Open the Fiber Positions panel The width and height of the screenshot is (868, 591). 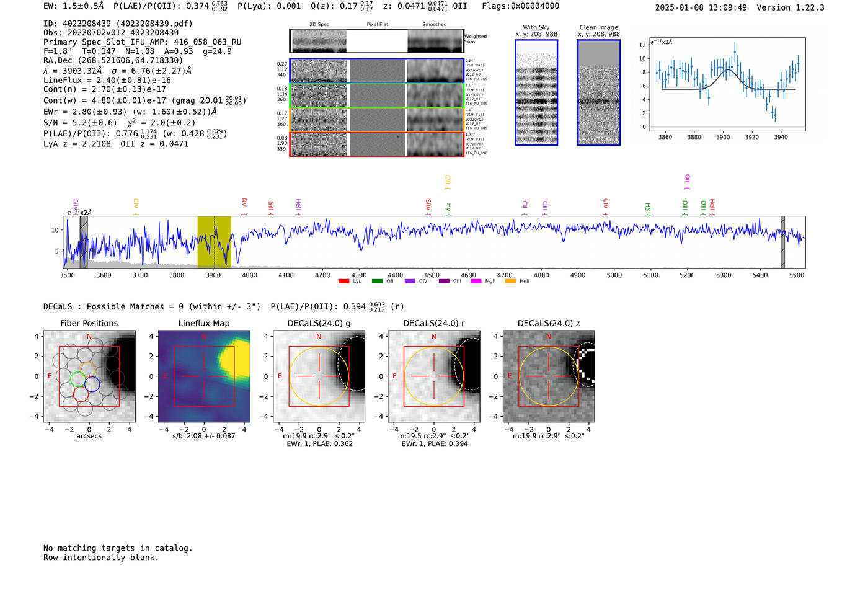[89, 376]
